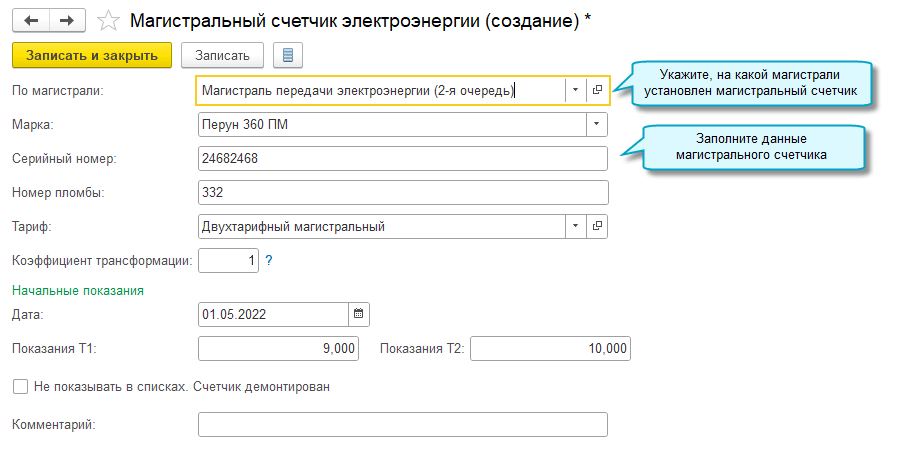Open the calendar picker for Дата
This screenshot has height=451, width=909.
359,314
